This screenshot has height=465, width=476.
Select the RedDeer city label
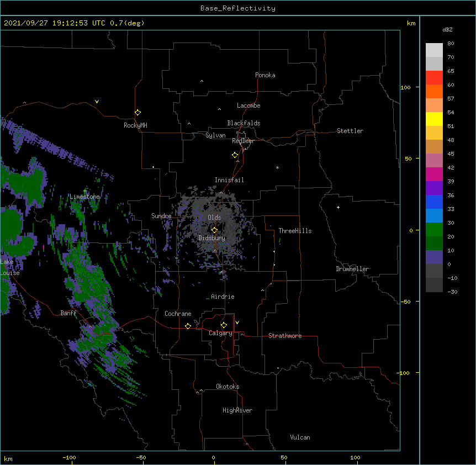(x=243, y=141)
